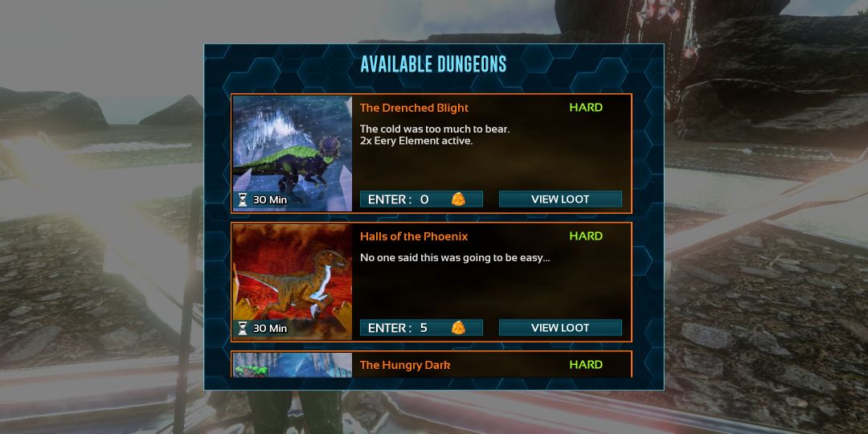The width and height of the screenshot is (868, 434).
Task: Click the HARD difficulty label of Halls of the Phoenix
Action: point(586,235)
